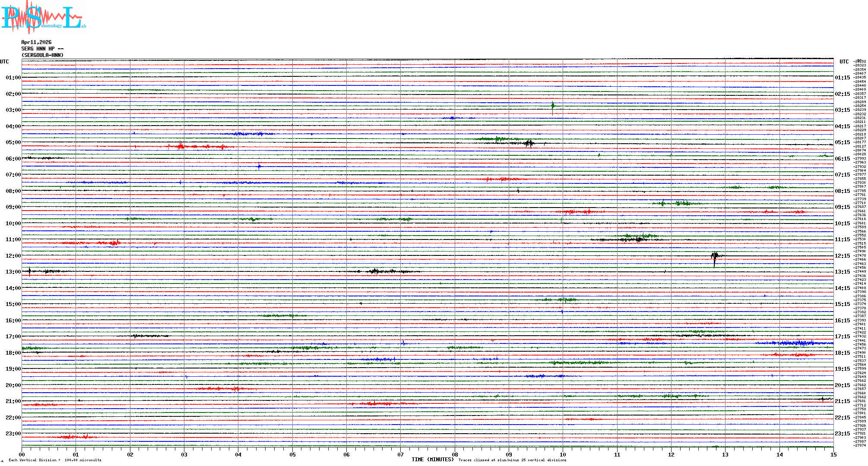
Task: Click minute marker 00 on bottom axis
Action: click(x=22, y=454)
